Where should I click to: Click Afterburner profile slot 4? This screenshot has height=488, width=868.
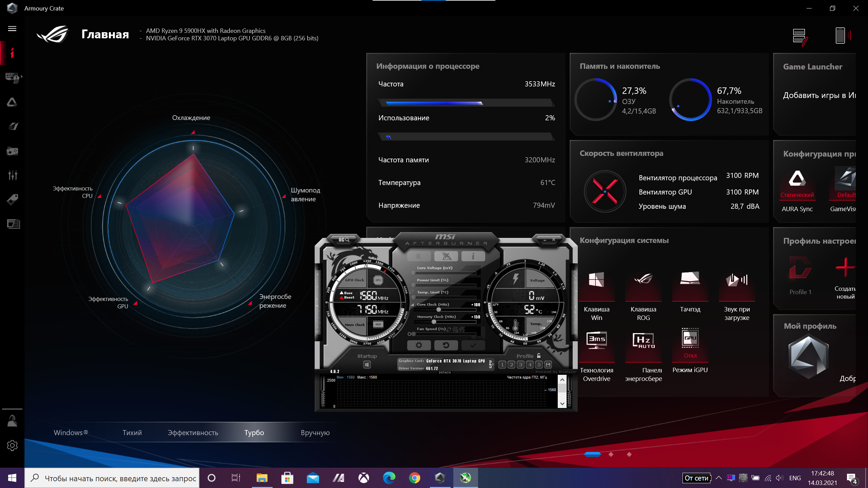pos(530,365)
